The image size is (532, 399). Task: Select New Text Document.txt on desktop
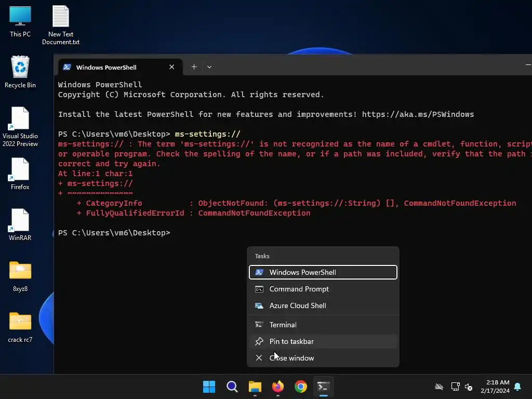click(x=61, y=25)
